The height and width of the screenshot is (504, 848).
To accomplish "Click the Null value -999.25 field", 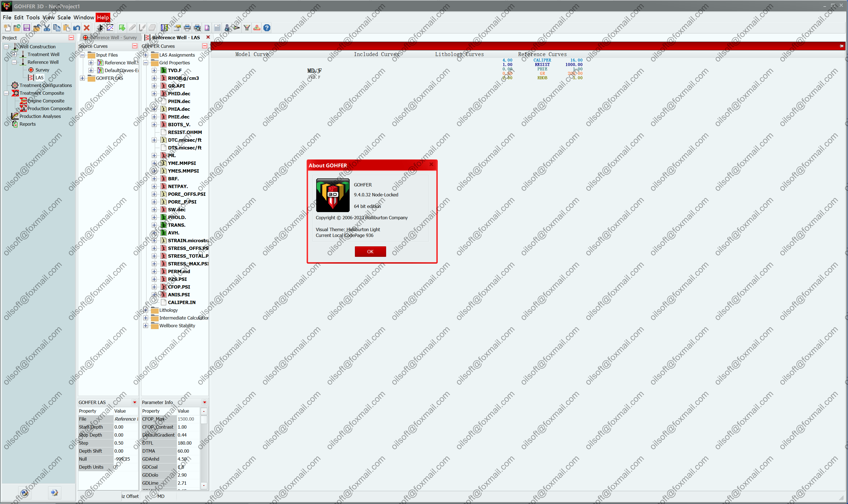I will point(126,459).
